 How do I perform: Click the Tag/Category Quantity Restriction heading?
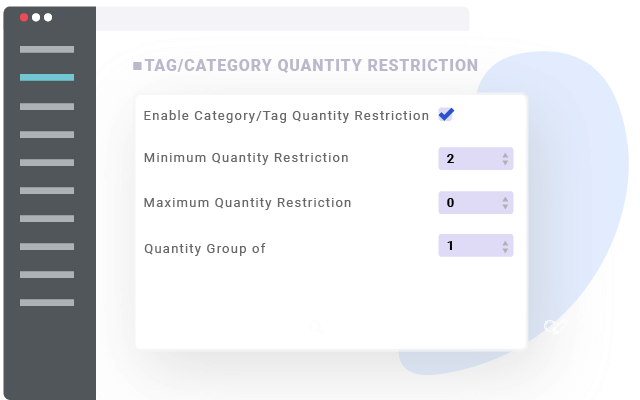(x=311, y=66)
